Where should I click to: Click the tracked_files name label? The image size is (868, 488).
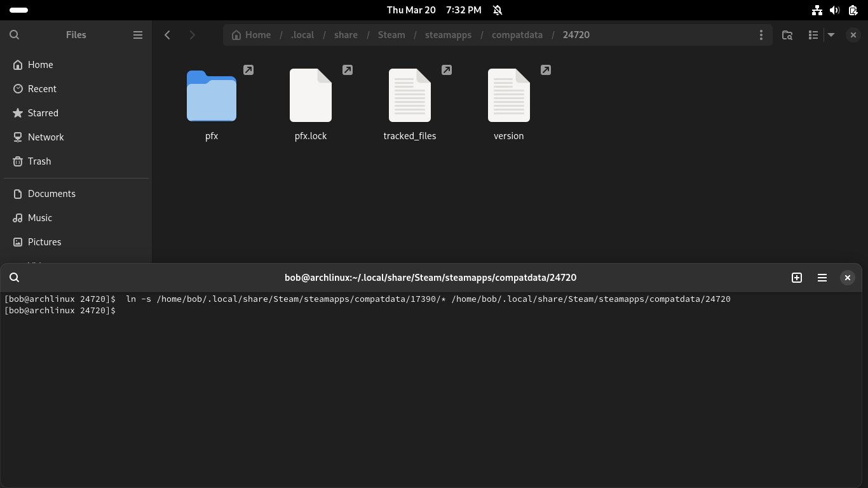410,136
